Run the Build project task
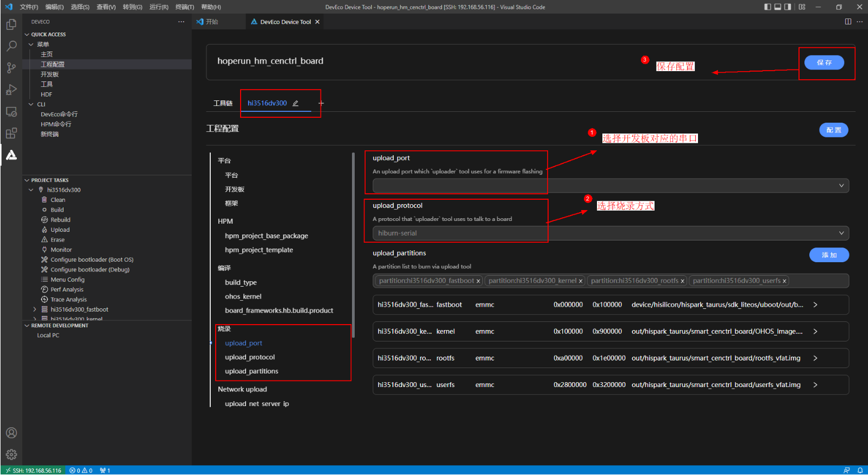This screenshot has height=475, width=868. pos(57,210)
